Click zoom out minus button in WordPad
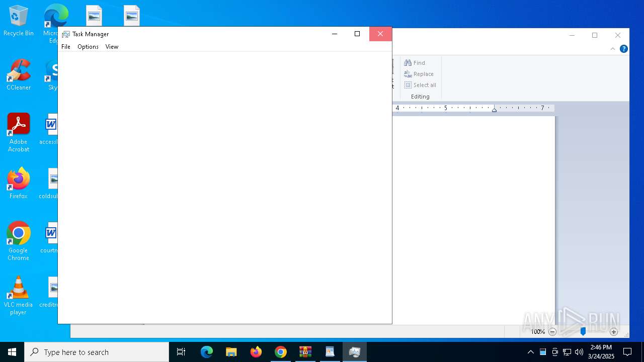This screenshot has height=362, width=644. coord(552,332)
